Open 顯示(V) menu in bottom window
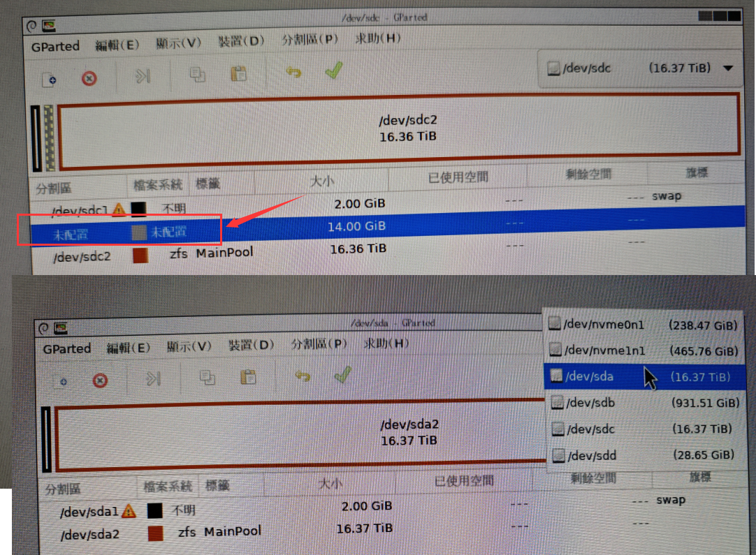 click(189, 346)
